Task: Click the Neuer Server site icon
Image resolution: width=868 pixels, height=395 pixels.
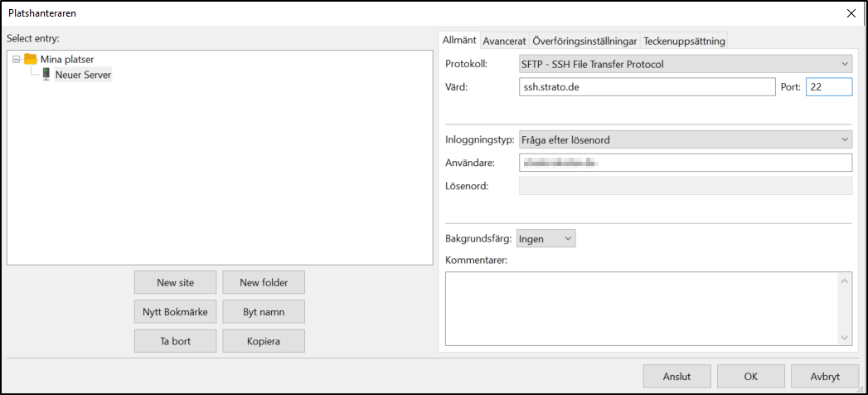Action: pos(46,75)
